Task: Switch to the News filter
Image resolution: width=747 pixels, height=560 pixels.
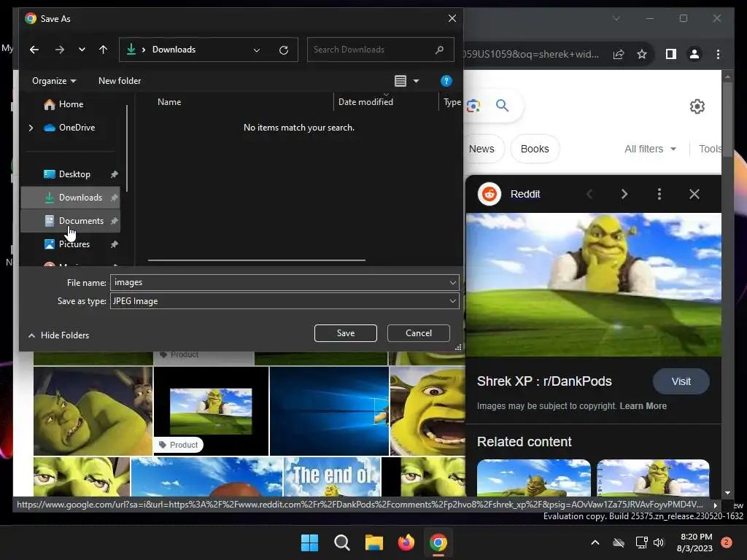Action: coord(481,149)
